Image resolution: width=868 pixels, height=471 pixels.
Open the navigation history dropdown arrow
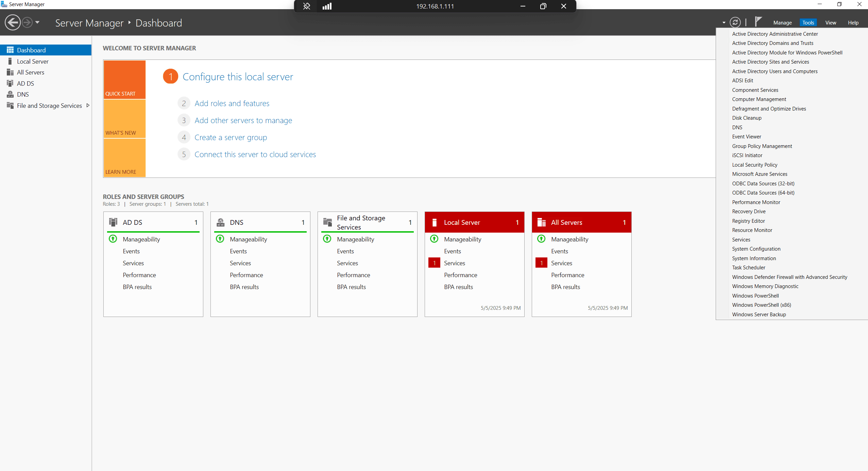[37, 22]
